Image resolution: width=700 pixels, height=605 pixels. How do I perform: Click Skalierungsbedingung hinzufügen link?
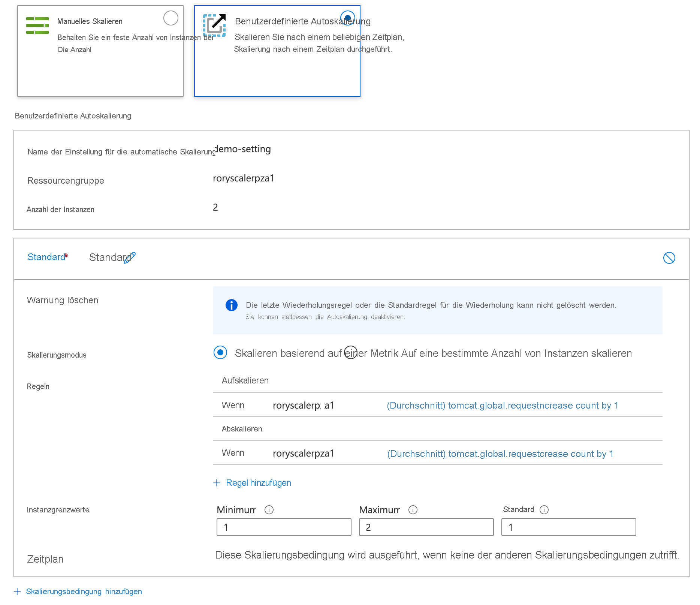tap(84, 592)
